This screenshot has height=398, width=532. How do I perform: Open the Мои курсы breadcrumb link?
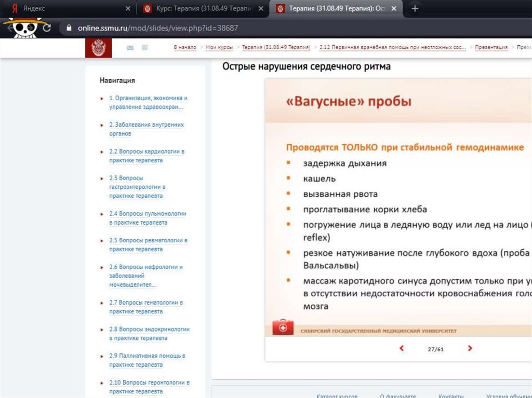coord(219,47)
